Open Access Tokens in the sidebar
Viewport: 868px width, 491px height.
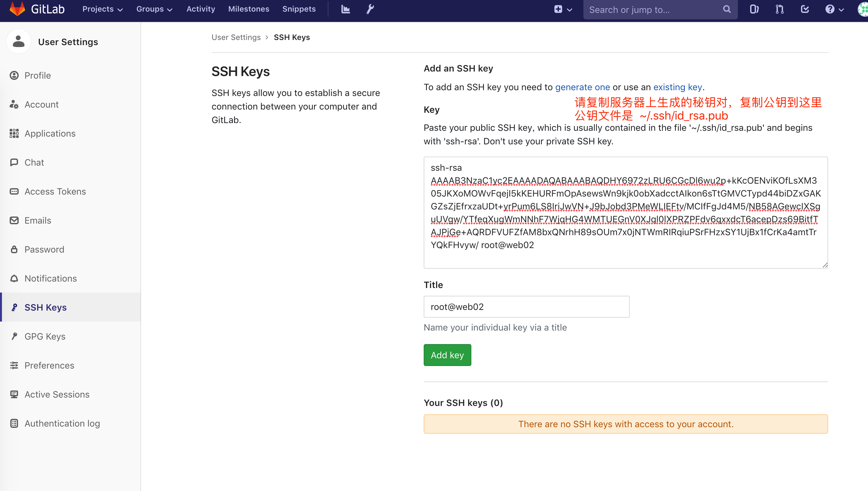(x=55, y=192)
